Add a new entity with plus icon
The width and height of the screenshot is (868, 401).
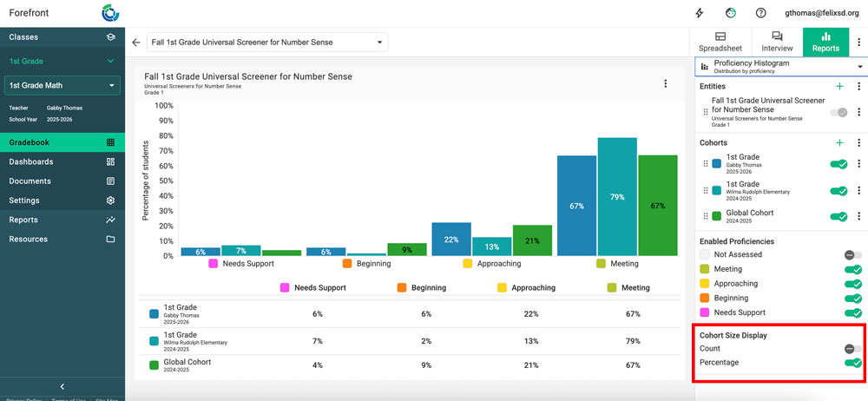tap(839, 87)
